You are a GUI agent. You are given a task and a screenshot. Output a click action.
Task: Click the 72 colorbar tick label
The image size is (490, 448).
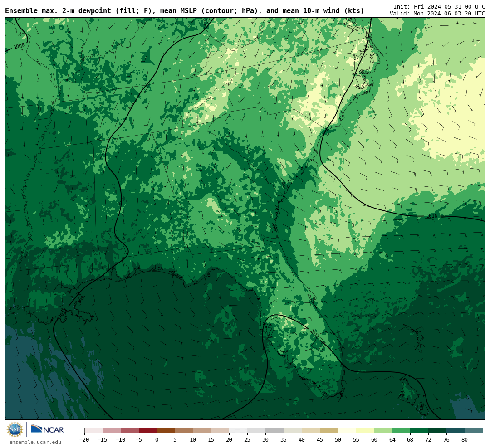[x=429, y=440]
